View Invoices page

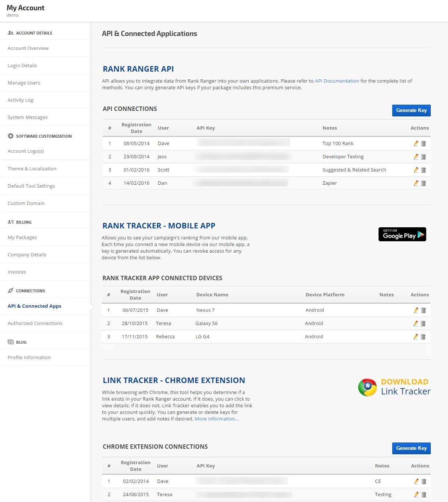[x=17, y=272]
